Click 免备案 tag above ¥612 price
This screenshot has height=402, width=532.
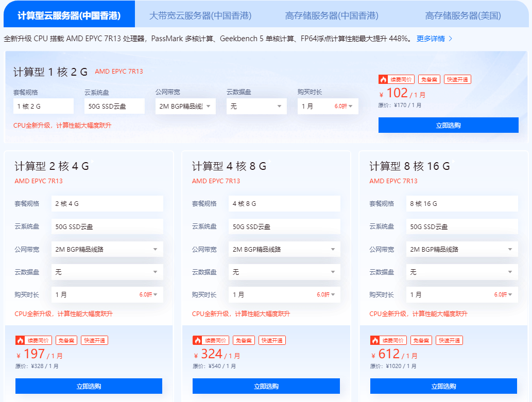(x=421, y=340)
